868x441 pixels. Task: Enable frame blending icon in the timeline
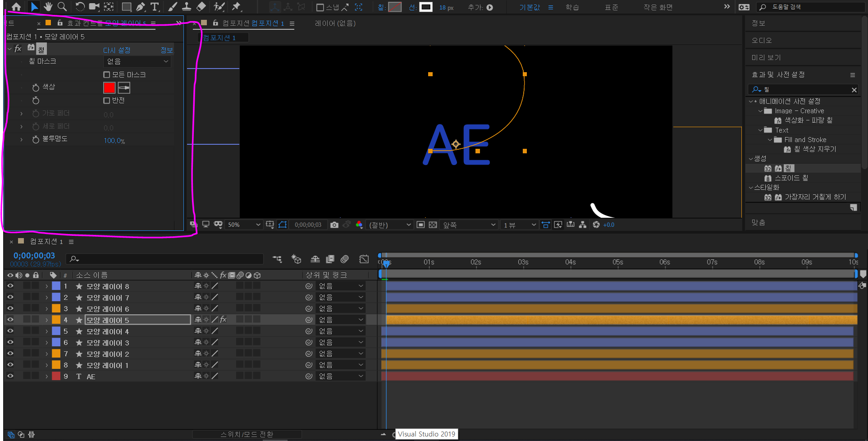pyautogui.click(x=330, y=259)
